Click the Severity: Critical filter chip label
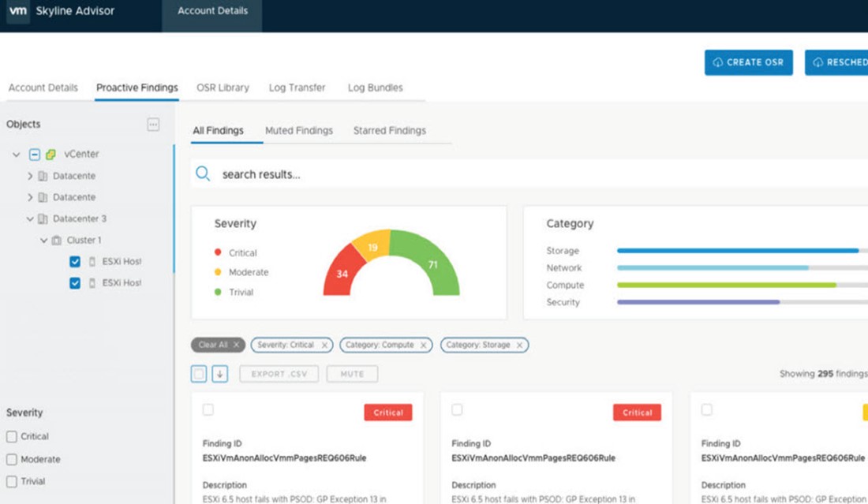Image resolution: width=868 pixels, height=504 pixels. [286, 345]
